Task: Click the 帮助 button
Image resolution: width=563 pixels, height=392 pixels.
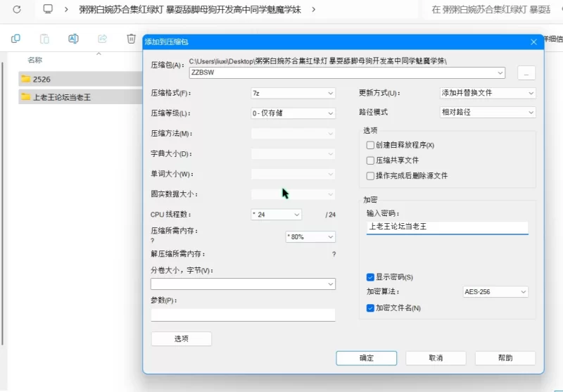Action: [x=505, y=358]
